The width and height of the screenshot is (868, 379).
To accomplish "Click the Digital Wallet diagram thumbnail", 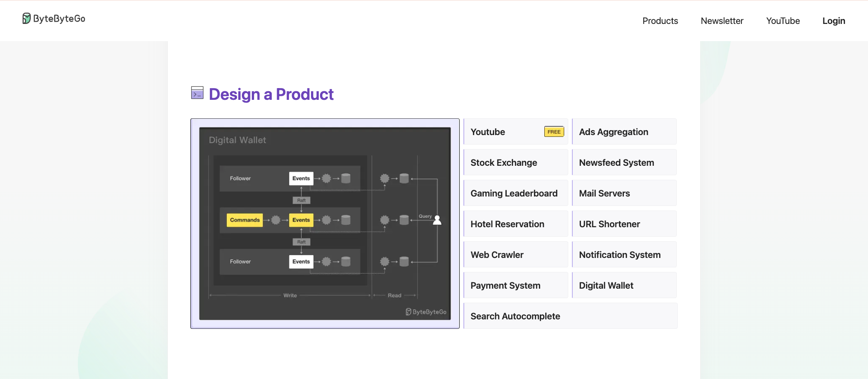I will coord(325,224).
